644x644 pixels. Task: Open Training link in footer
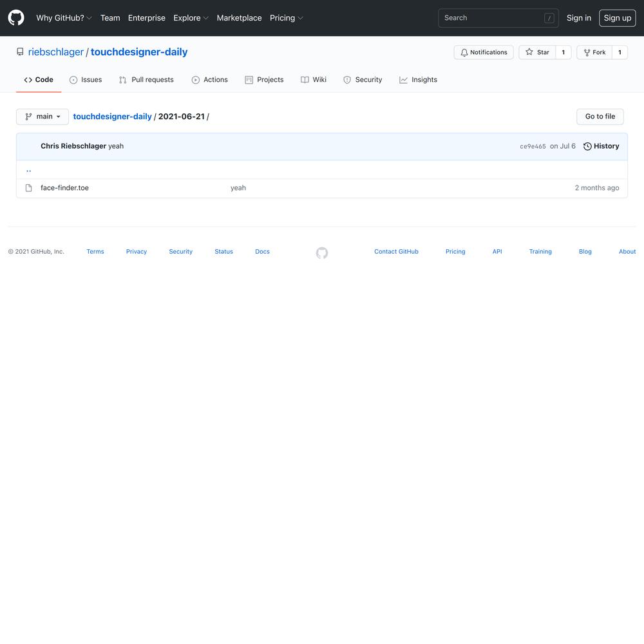point(540,252)
